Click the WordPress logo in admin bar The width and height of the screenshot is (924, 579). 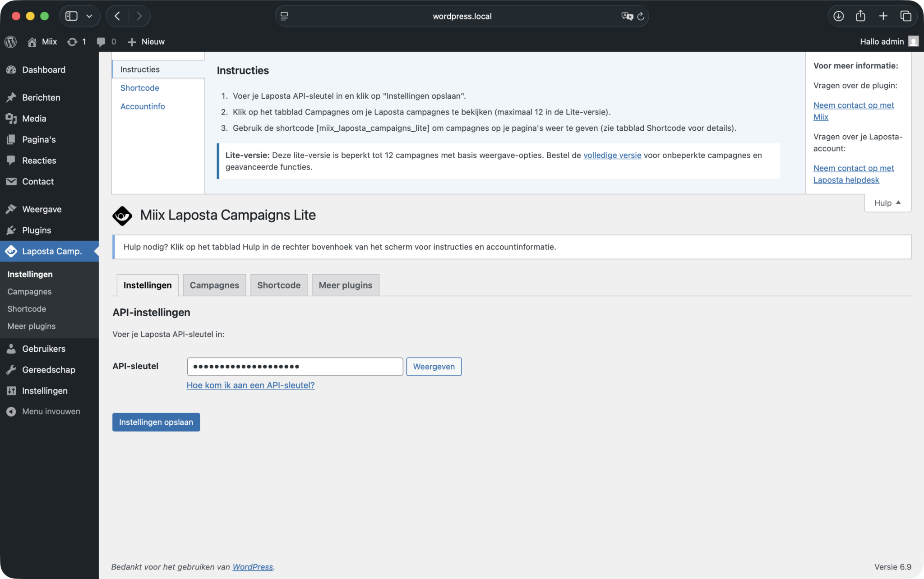[x=11, y=41]
